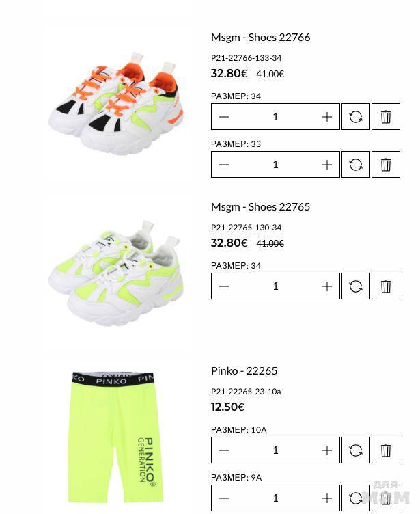The width and height of the screenshot is (420, 514).
Task: Decrease quantity of Shoes 22765 size 34
Action: click(224, 286)
